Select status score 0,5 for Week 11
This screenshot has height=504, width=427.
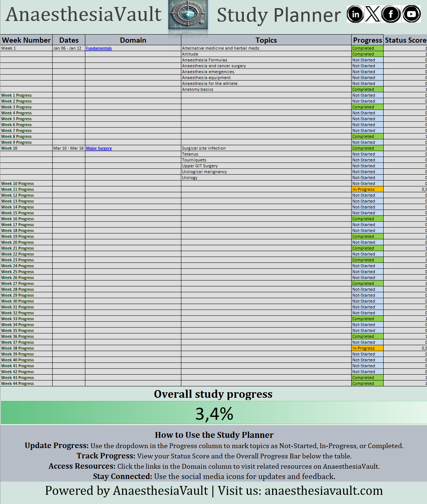click(x=405, y=189)
